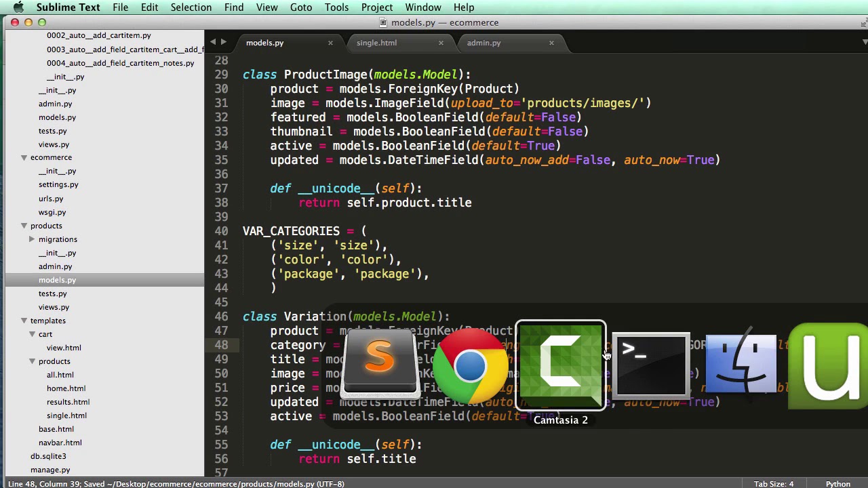This screenshot has width=868, height=488.
Task: Open view.html under cart
Action: [x=64, y=348]
